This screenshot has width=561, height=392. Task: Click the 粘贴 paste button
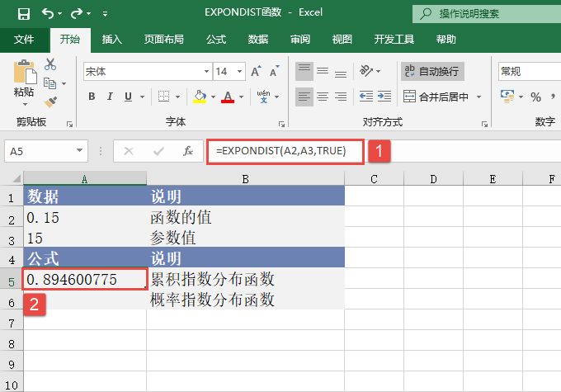[24, 83]
